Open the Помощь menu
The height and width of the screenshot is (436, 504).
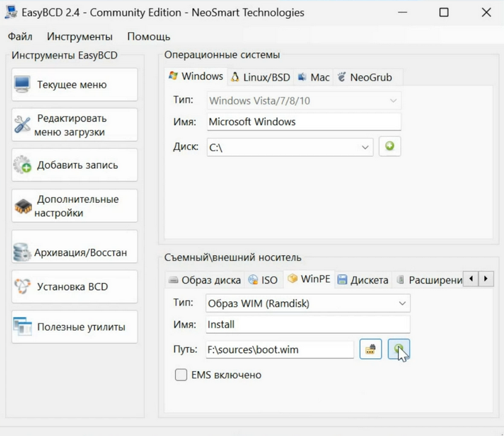pos(149,37)
